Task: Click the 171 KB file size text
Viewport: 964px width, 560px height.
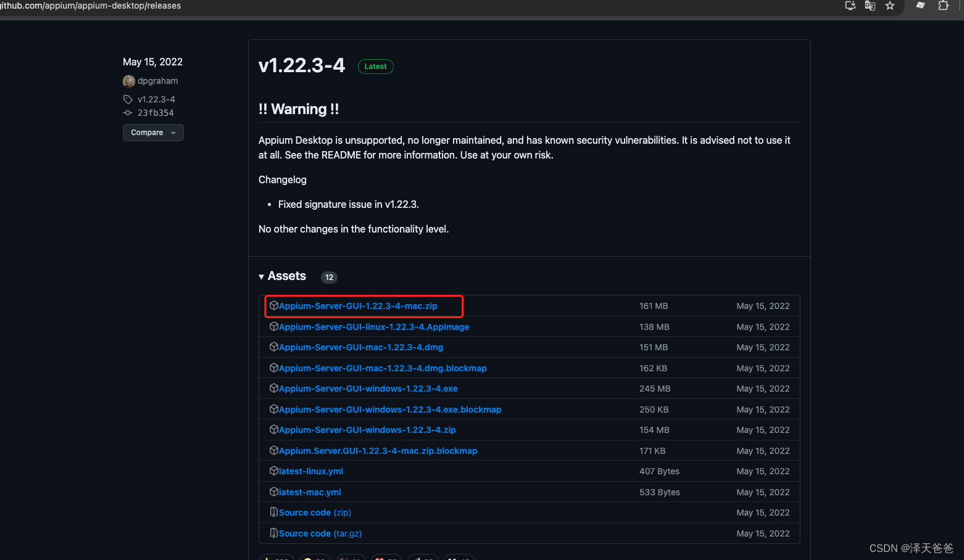Action: (652, 451)
